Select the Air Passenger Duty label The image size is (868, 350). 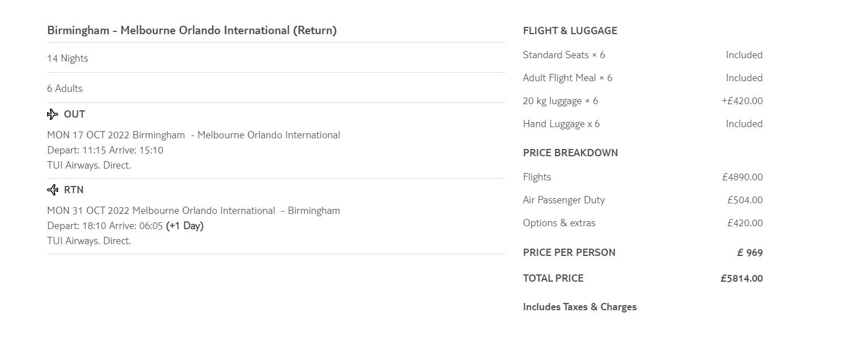coord(564,200)
